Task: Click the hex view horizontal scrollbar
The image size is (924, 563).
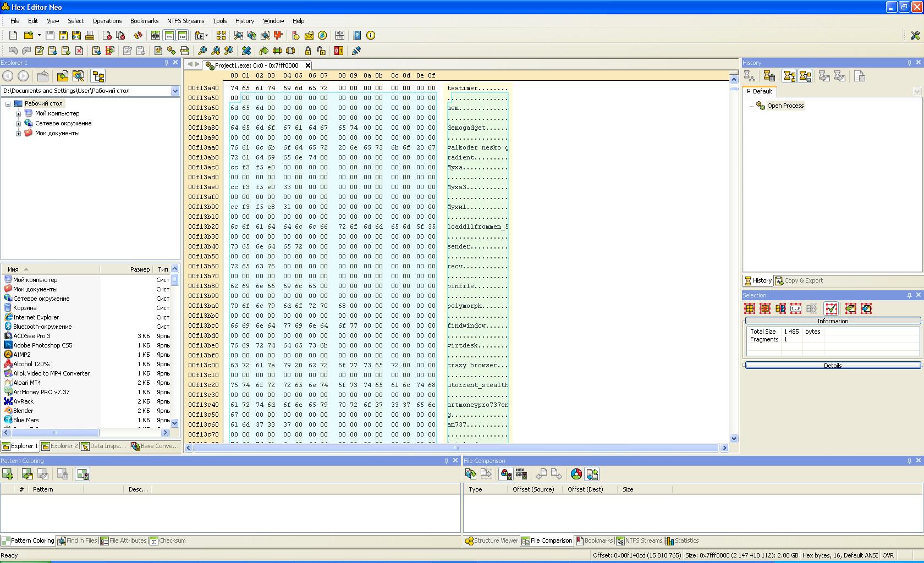Action: tap(457, 448)
